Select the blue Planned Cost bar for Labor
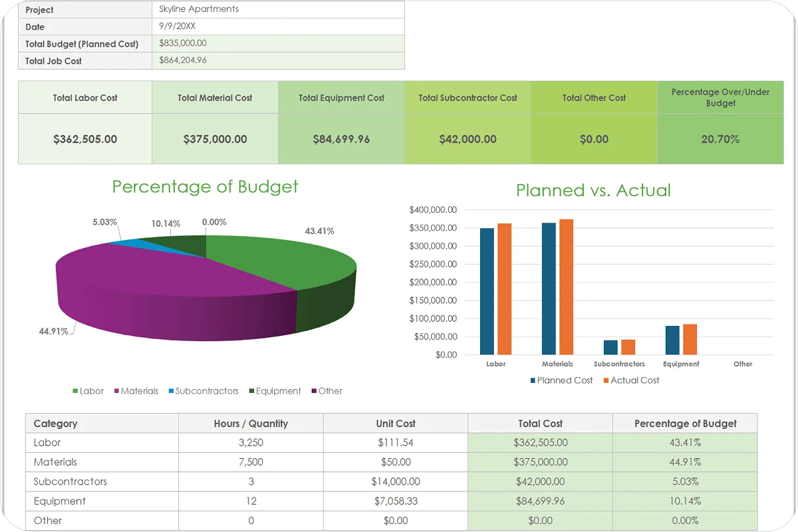This screenshot has width=798, height=532. click(x=487, y=291)
